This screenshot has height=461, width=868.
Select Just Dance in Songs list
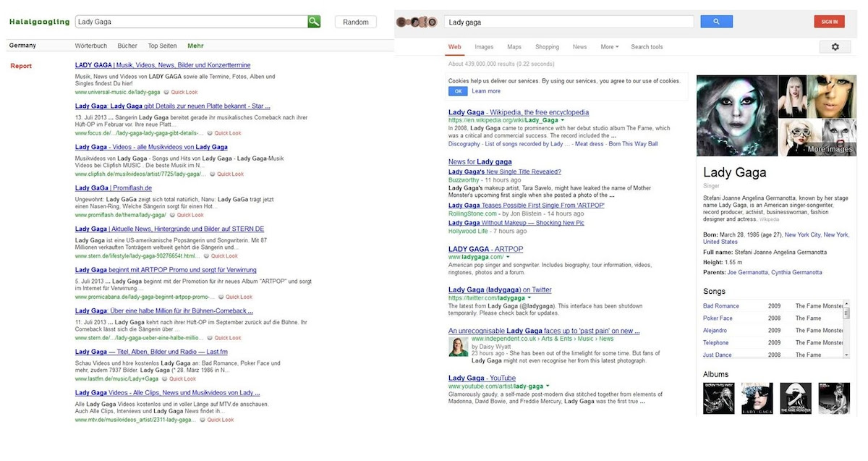click(718, 355)
